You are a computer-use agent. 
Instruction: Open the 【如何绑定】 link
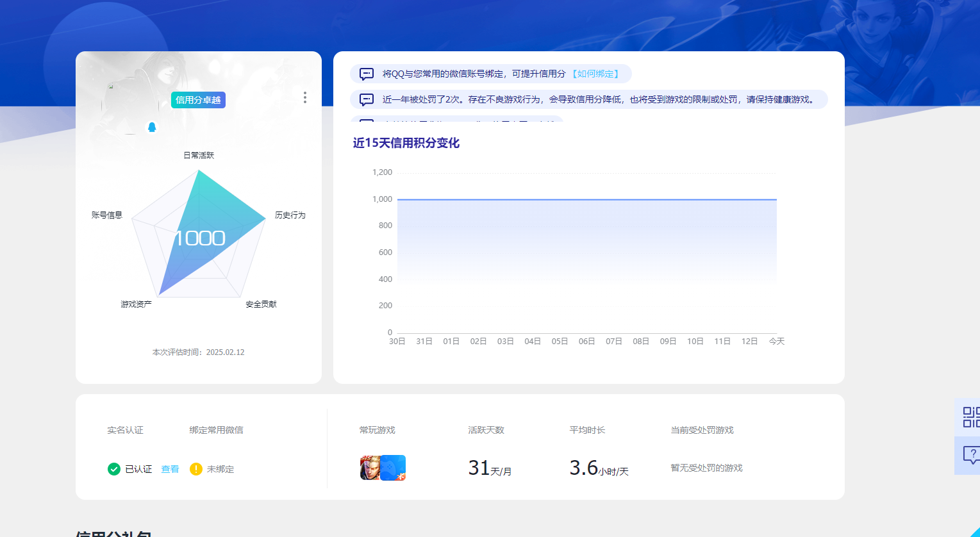(x=595, y=74)
